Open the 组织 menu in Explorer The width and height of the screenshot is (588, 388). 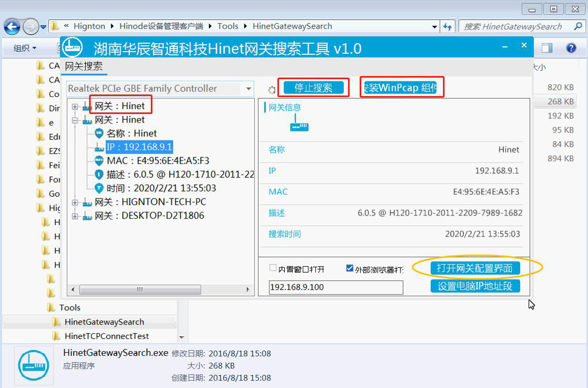pyautogui.click(x=25, y=48)
